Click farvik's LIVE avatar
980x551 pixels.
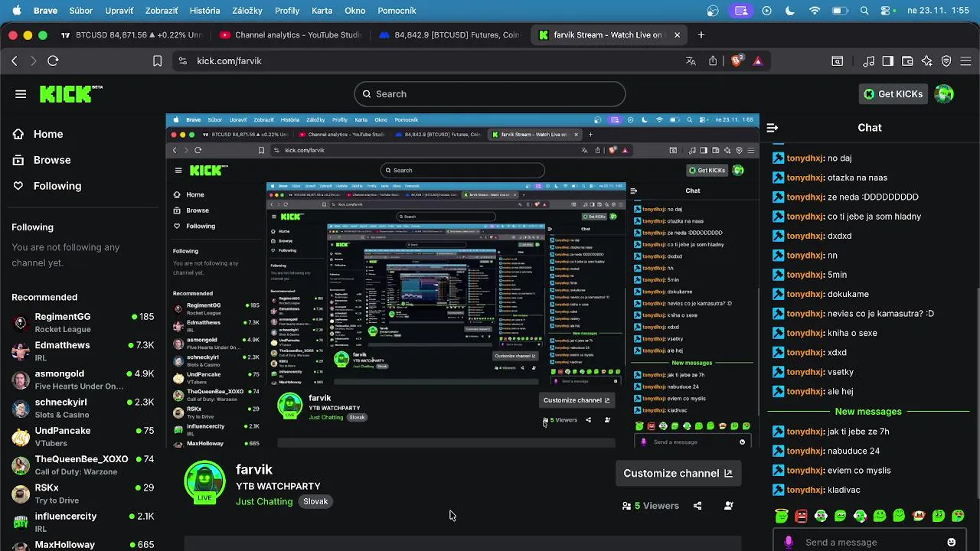pos(204,483)
